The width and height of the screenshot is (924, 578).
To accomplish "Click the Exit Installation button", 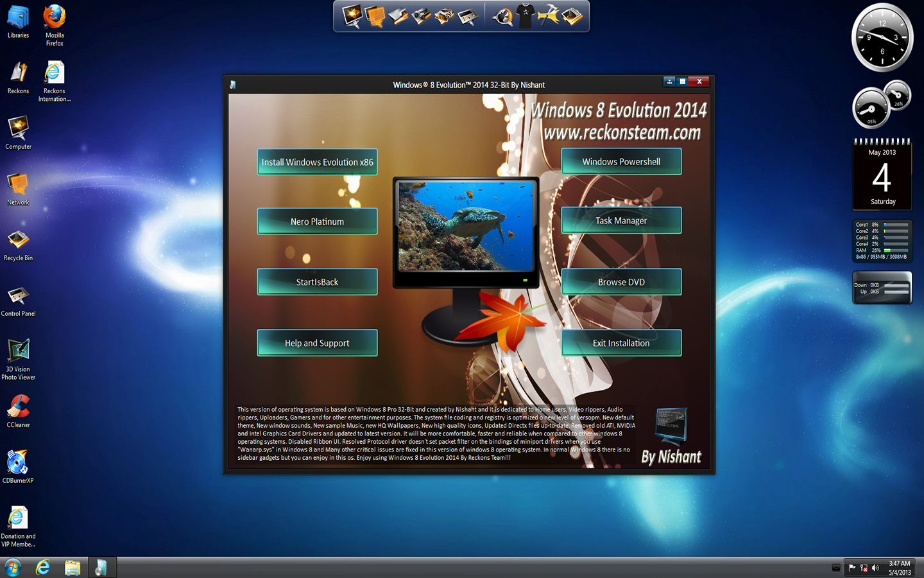I will pyautogui.click(x=621, y=343).
